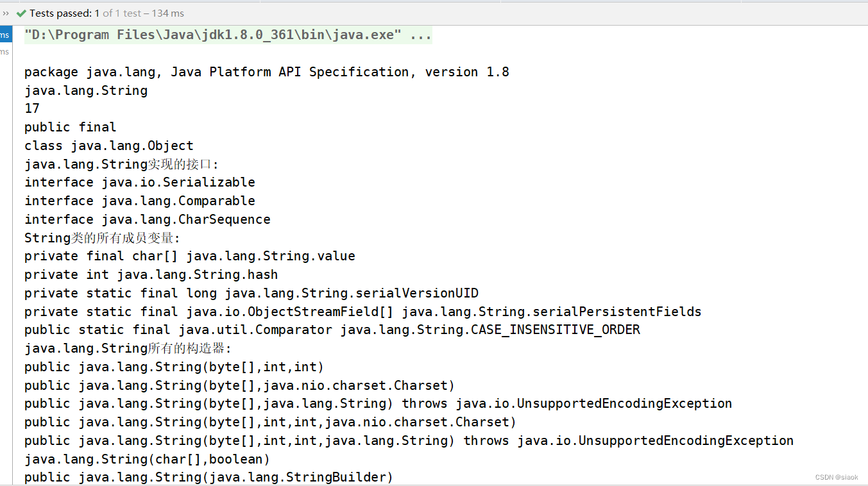Viewport: 868px width, 486px height.
Task: Click the String(byte[],int,int,java.lang.String) throws line
Action: click(409, 440)
